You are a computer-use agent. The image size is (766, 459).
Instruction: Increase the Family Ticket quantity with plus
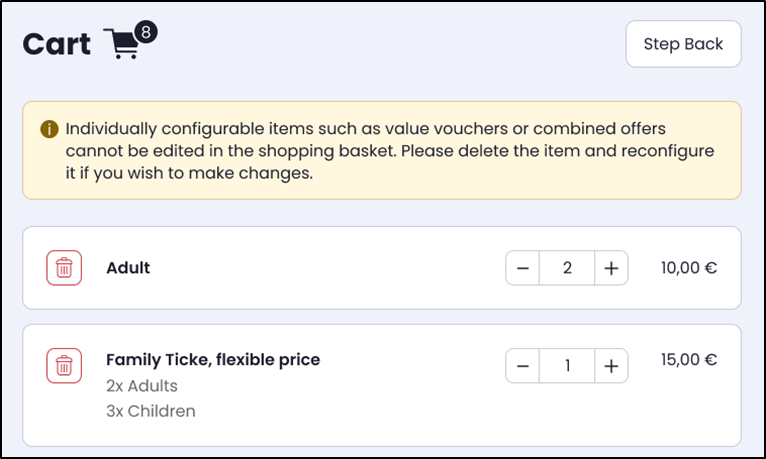[x=611, y=366]
